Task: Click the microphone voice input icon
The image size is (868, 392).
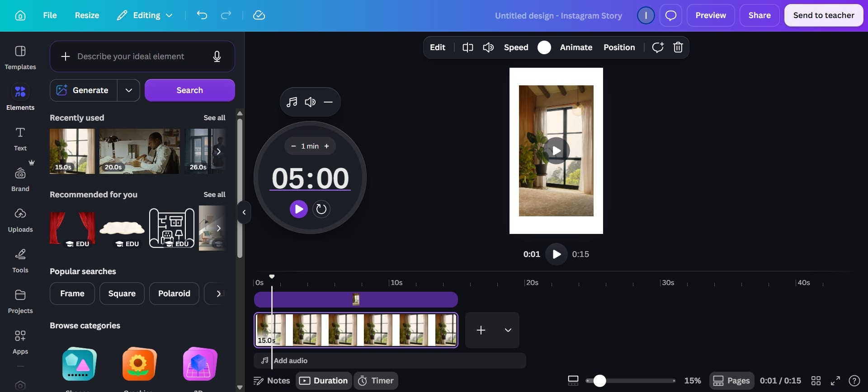Action: (217, 56)
